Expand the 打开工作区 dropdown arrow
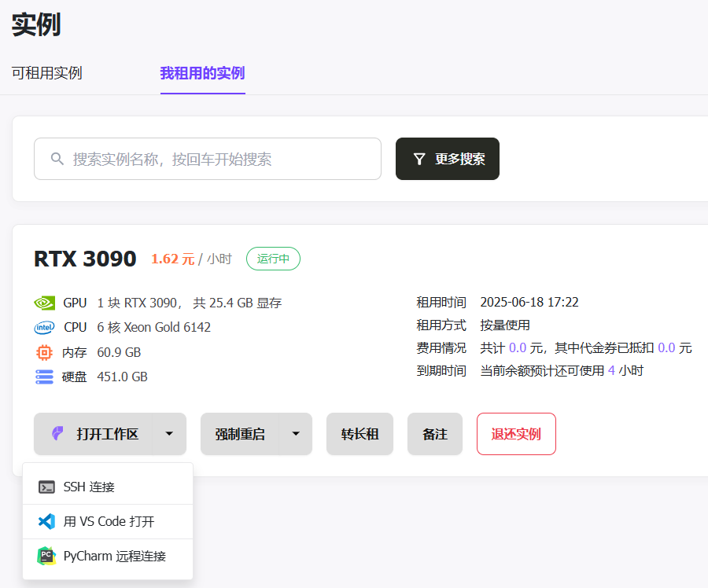 (x=169, y=433)
